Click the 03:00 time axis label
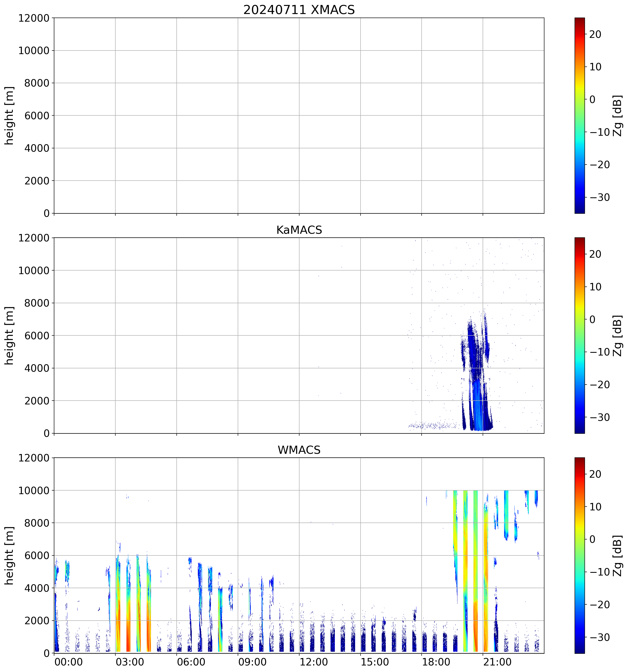Viewport: 628px width, 672px height. [130, 662]
